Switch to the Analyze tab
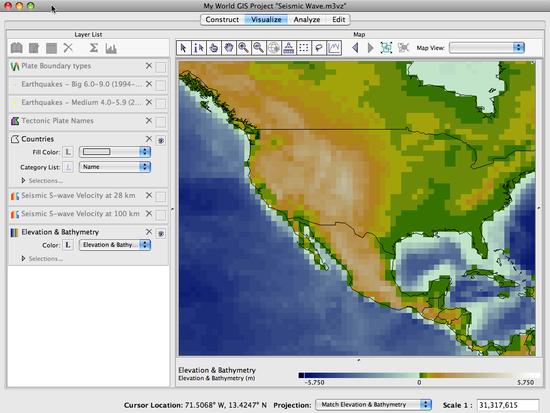The image size is (550, 413). click(307, 20)
